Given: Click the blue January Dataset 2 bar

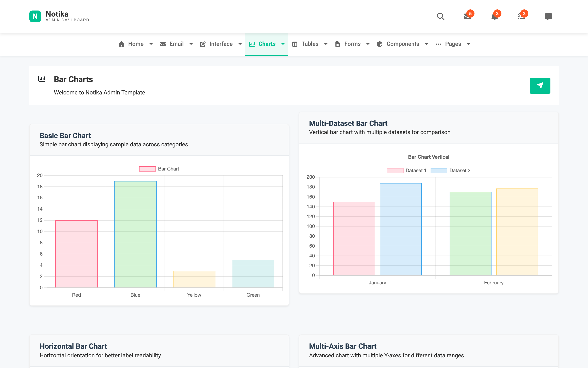Looking at the screenshot, I should point(401,229).
